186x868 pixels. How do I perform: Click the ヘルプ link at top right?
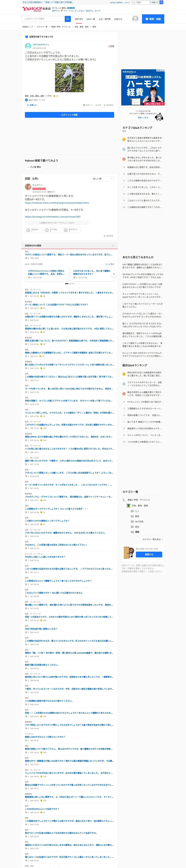[x=127, y=2]
